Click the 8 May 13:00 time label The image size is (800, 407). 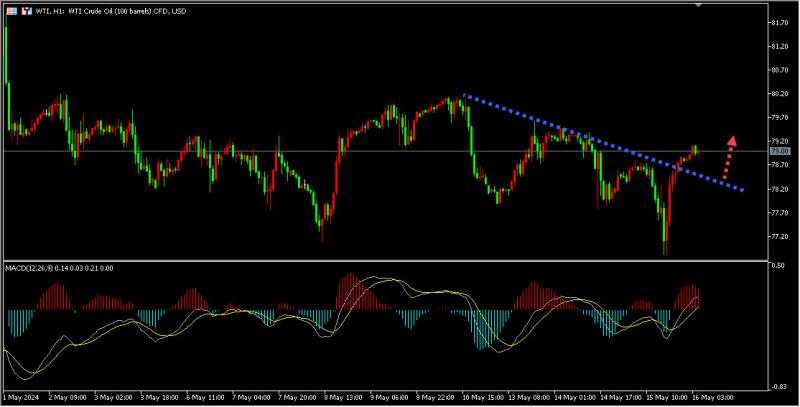pyautogui.click(x=342, y=397)
